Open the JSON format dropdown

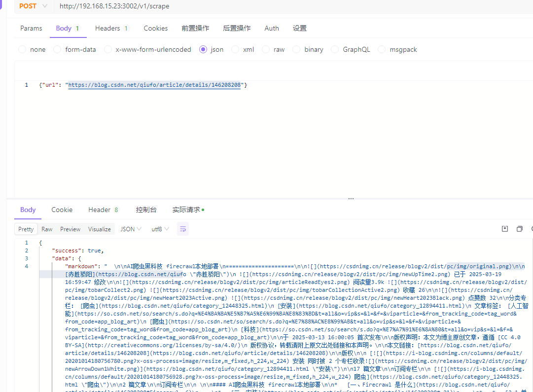coord(131,229)
